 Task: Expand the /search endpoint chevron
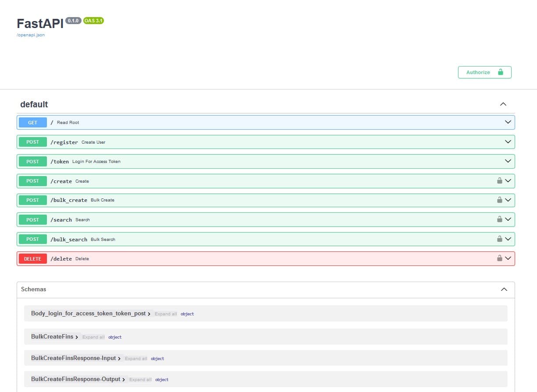tap(508, 219)
